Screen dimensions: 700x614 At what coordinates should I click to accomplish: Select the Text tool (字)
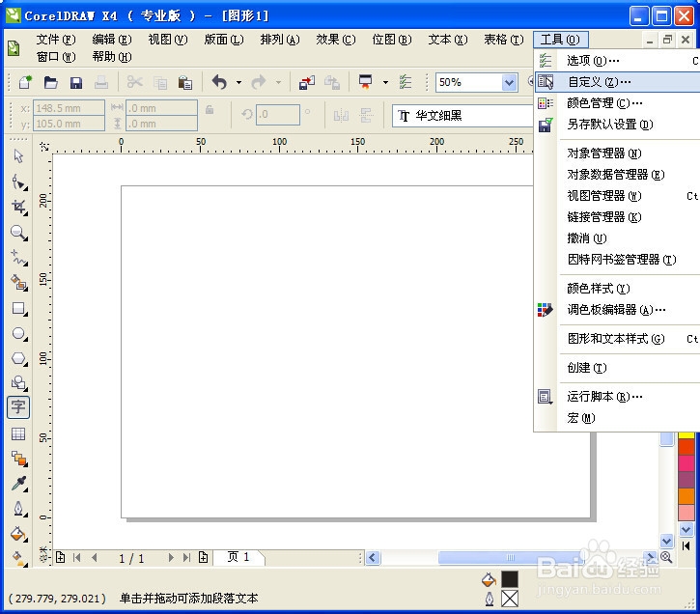click(x=18, y=407)
